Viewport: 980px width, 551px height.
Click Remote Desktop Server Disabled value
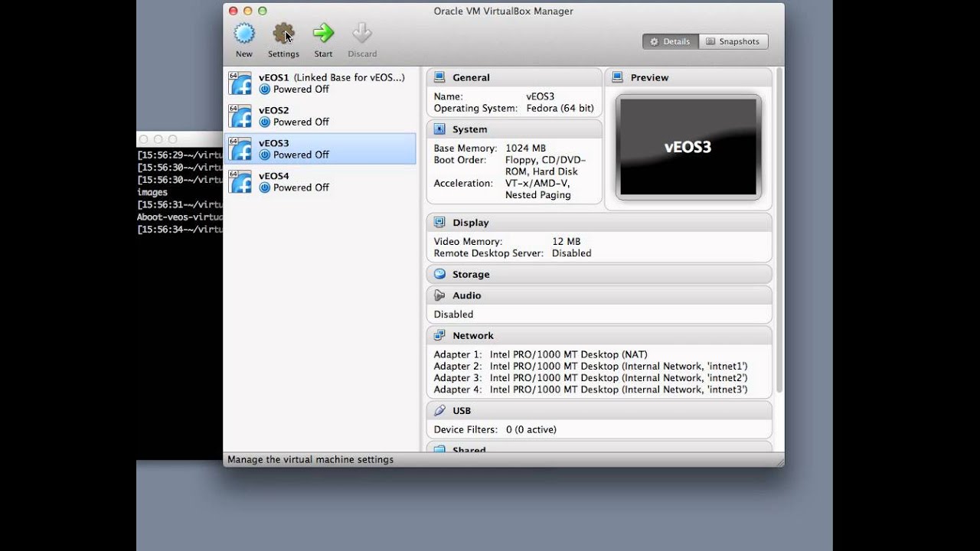coord(571,253)
